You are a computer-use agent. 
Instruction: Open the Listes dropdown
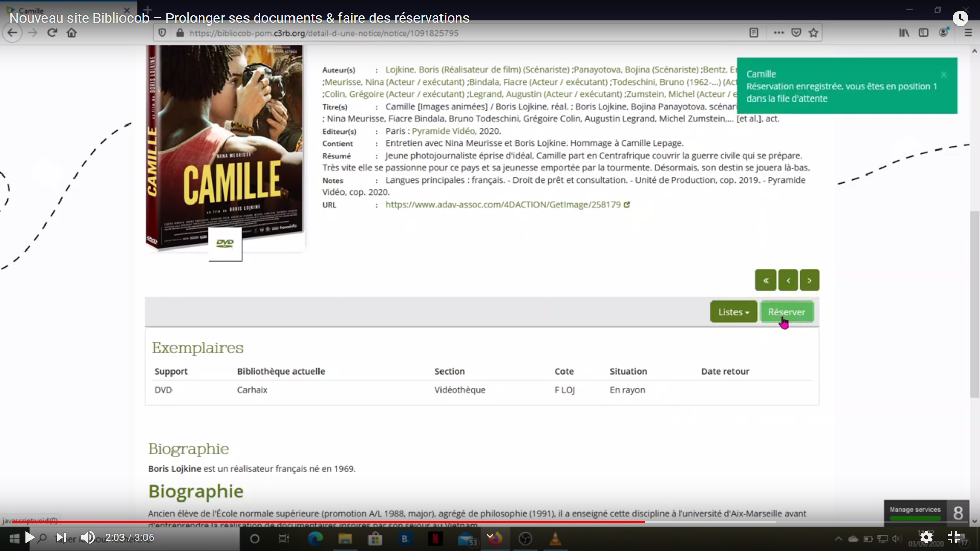[x=733, y=312]
